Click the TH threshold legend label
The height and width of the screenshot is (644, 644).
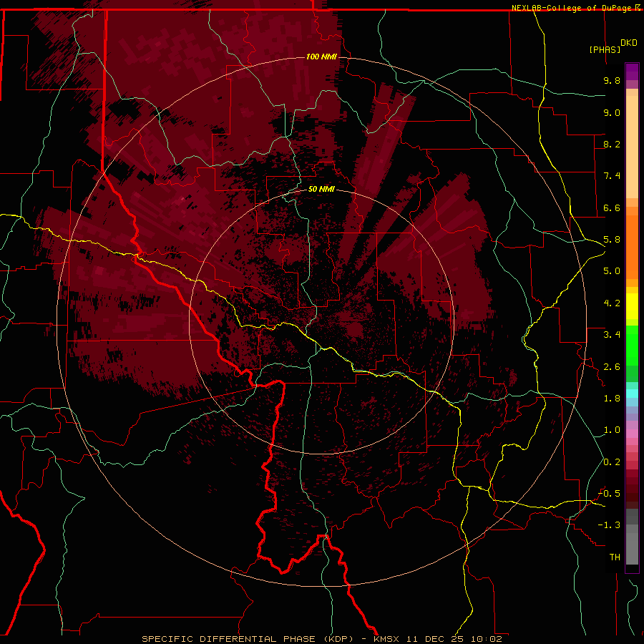pyautogui.click(x=615, y=557)
